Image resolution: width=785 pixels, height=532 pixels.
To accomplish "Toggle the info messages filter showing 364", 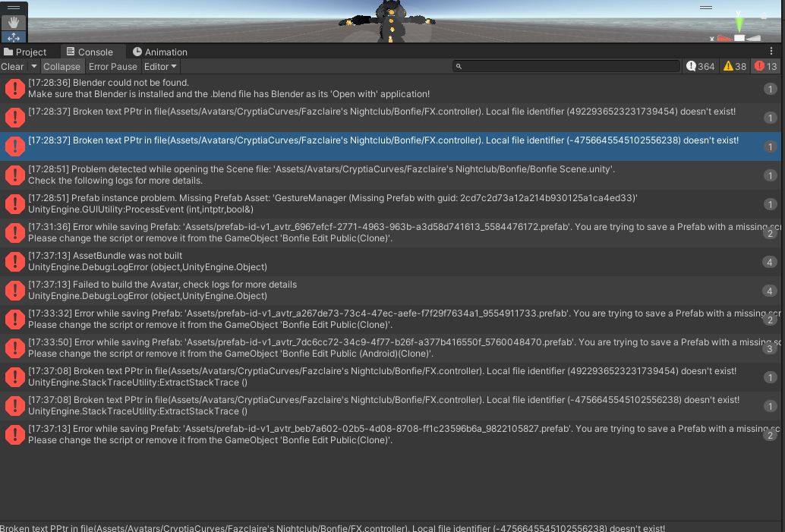I will [x=701, y=67].
